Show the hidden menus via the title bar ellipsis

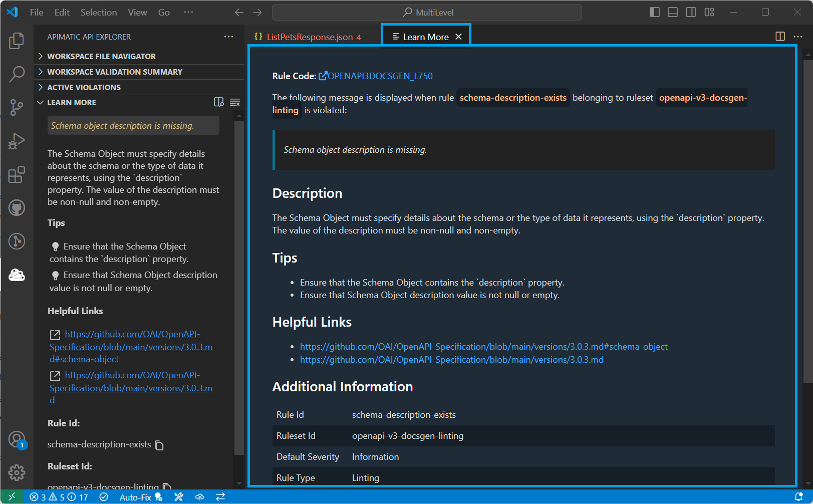(x=188, y=13)
